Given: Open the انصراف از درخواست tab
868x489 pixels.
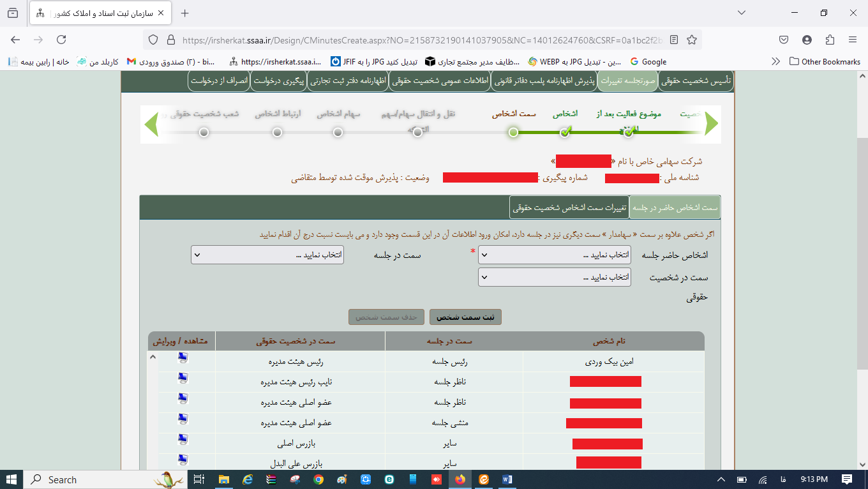Looking at the screenshot, I should (219, 81).
